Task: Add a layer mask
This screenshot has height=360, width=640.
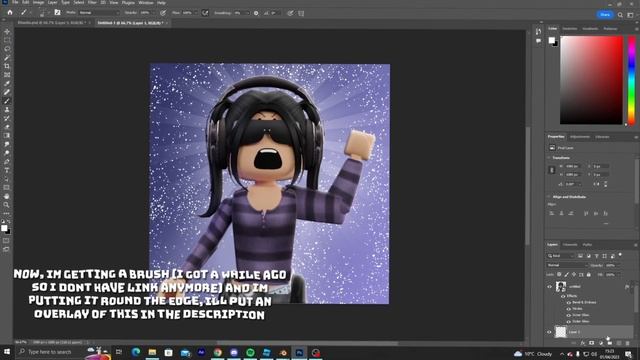Action: point(591,343)
